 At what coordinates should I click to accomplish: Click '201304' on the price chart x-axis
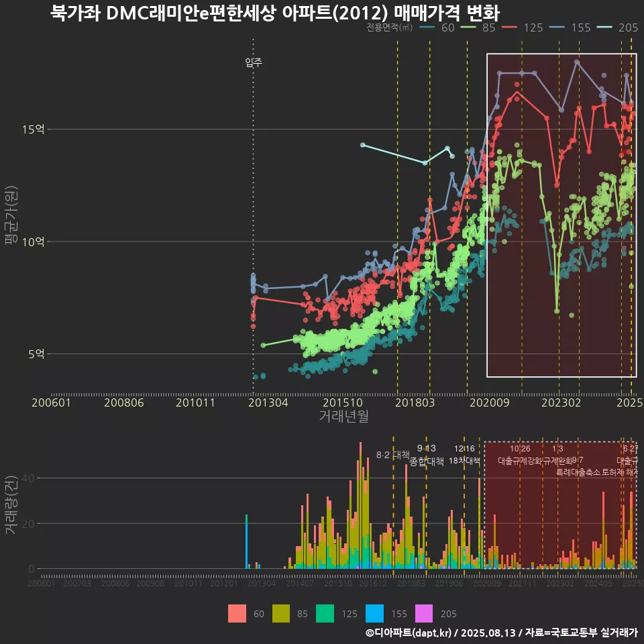coord(268,402)
